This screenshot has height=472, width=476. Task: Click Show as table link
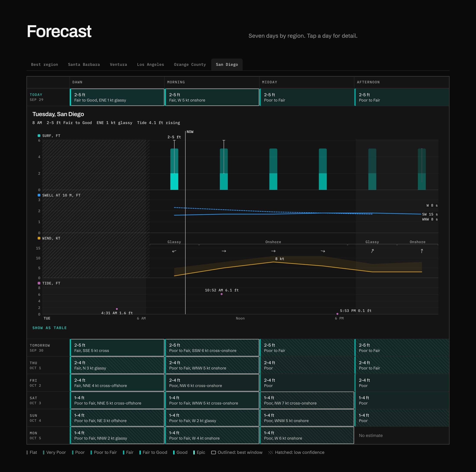point(50,328)
